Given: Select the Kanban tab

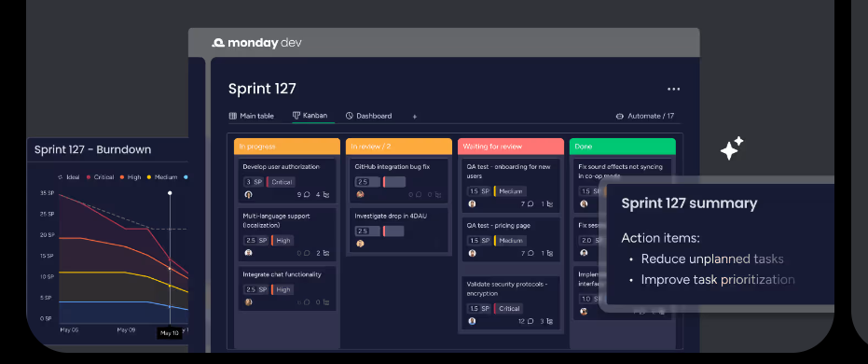Looking at the screenshot, I should (310, 116).
